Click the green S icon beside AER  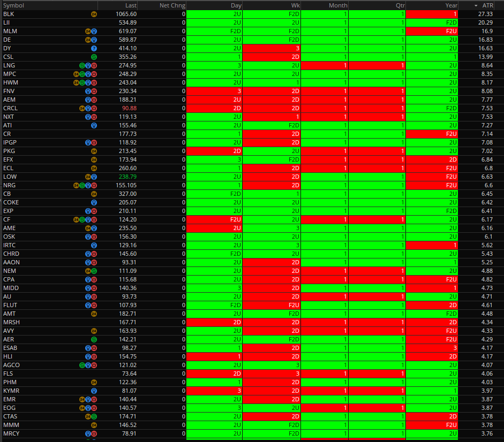click(94, 340)
